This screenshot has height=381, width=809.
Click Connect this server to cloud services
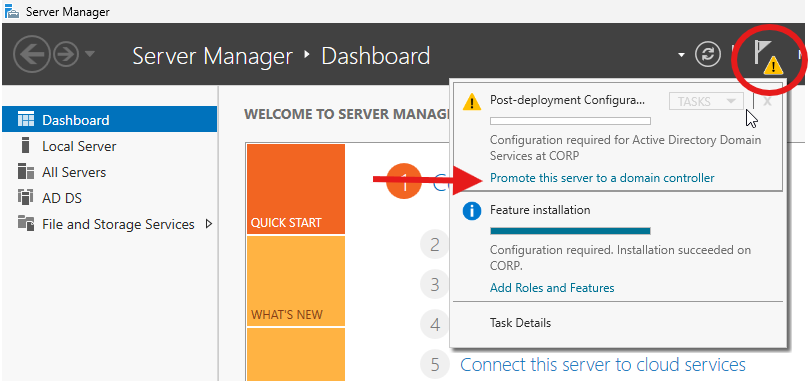click(x=603, y=364)
